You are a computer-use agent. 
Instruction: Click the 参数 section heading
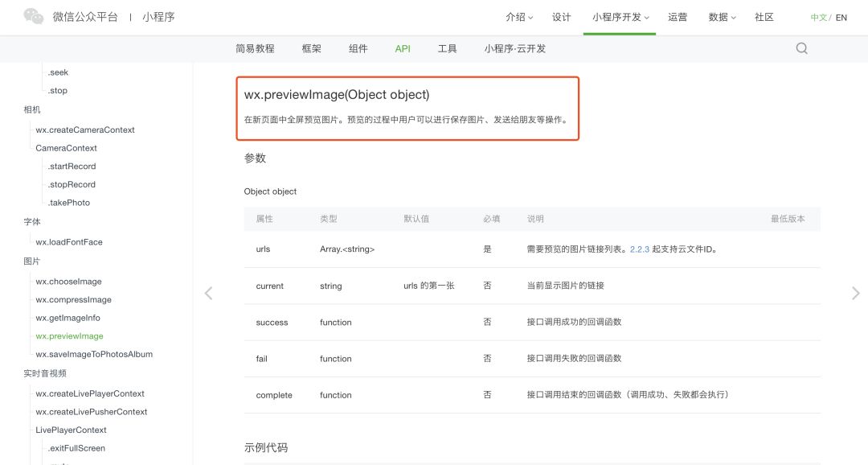(x=256, y=158)
